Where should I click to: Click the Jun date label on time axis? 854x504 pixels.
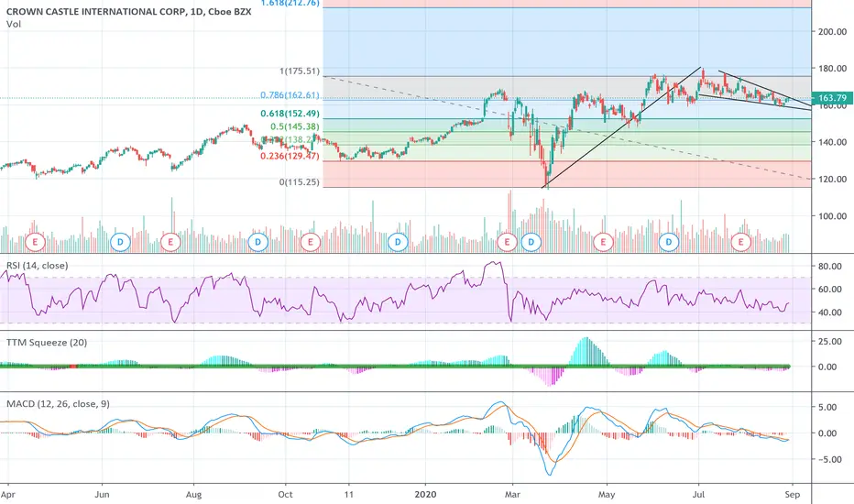pos(102,495)
